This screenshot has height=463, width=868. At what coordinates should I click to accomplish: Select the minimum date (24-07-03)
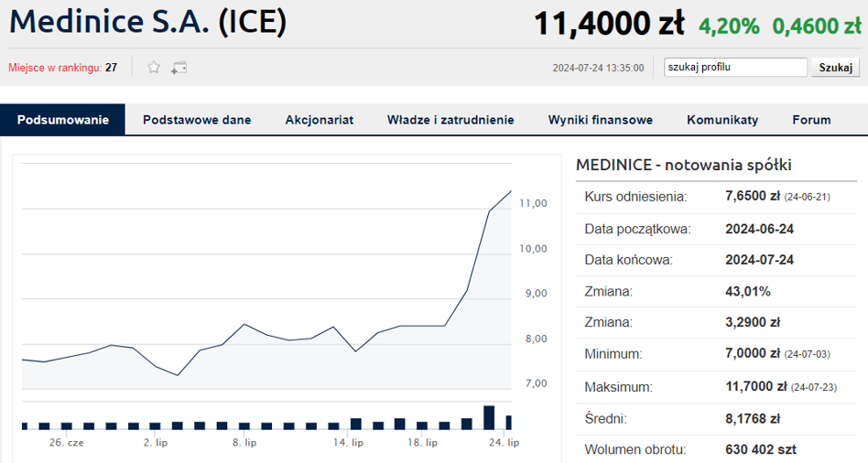tap(807, 354)
